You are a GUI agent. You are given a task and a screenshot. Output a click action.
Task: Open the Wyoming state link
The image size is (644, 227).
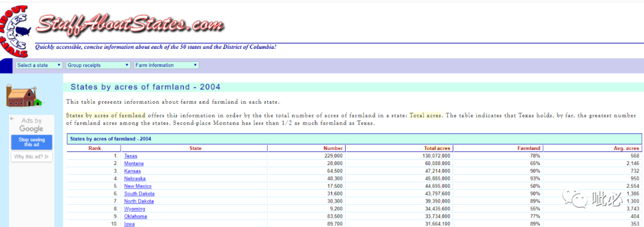pyautogui.click(x=135, y=209)
